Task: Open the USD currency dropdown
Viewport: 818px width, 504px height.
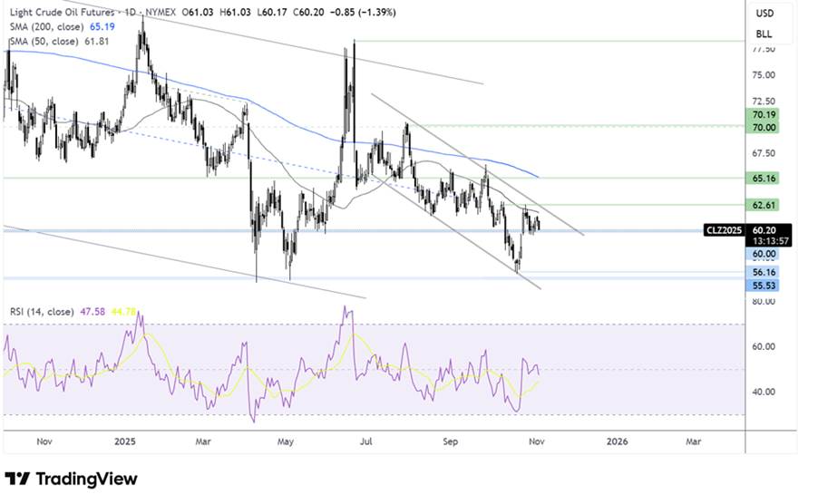Action: click(x=764, y=15)
